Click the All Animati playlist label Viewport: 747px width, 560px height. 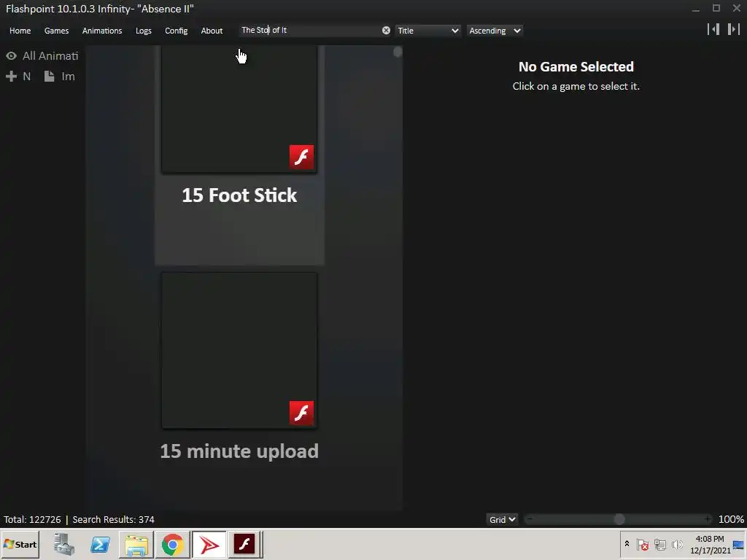click(x=50, y=55)
